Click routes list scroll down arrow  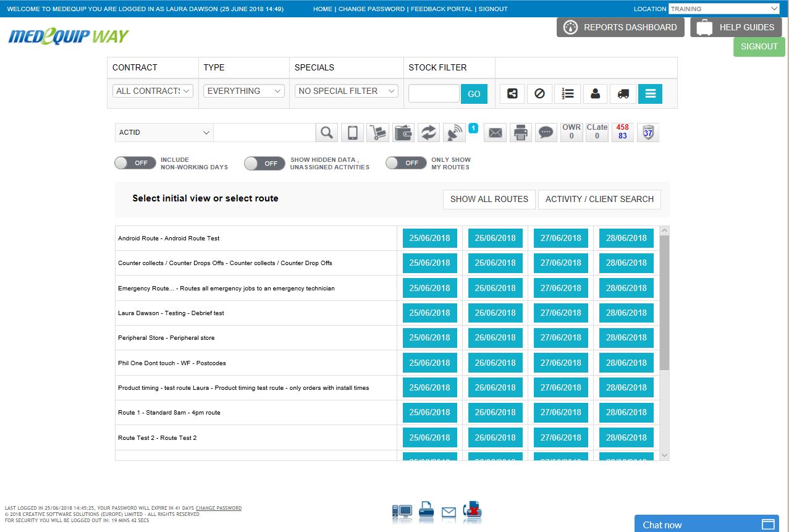[664, 455]
